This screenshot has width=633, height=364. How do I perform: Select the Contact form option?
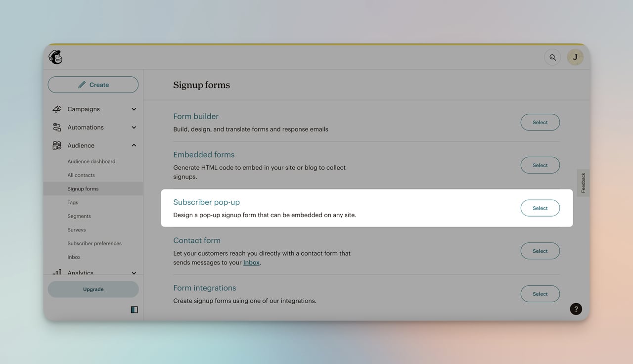540,251
